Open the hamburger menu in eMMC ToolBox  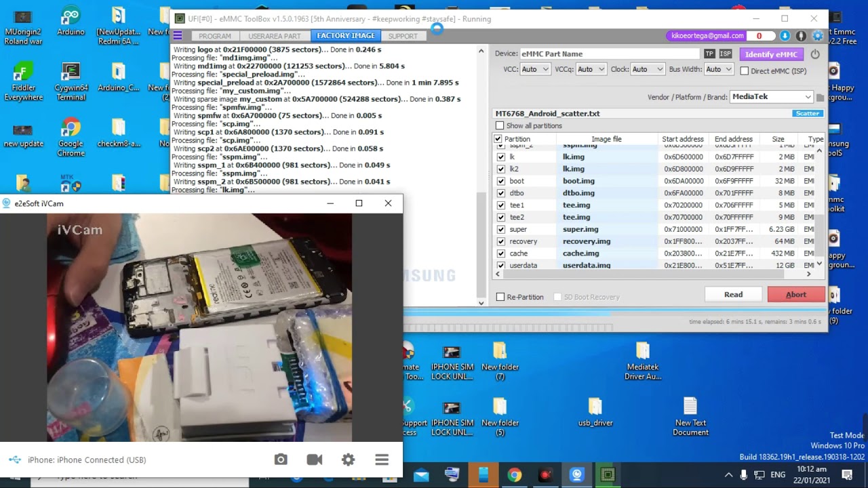point(178,36)
